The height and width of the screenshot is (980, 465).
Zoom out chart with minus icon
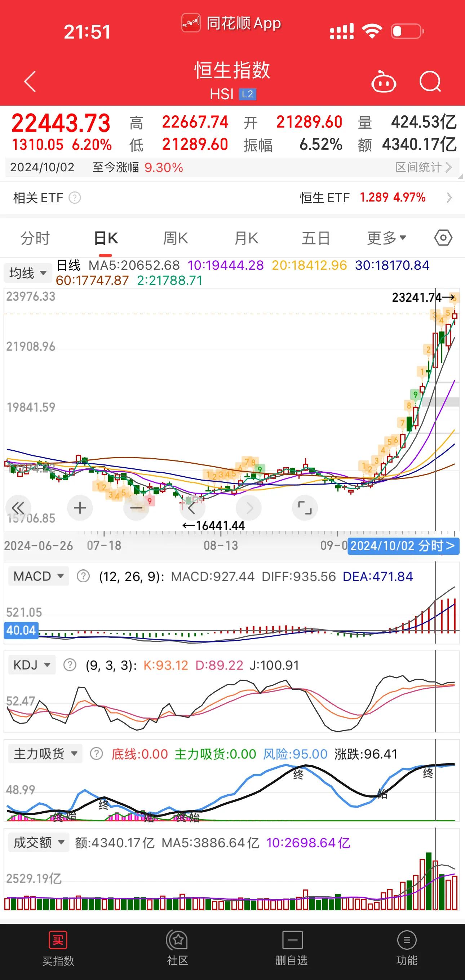(x=136, y=508)
